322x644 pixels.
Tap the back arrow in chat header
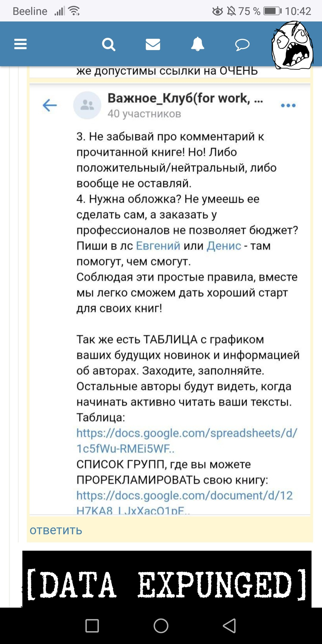coord(50,105)
